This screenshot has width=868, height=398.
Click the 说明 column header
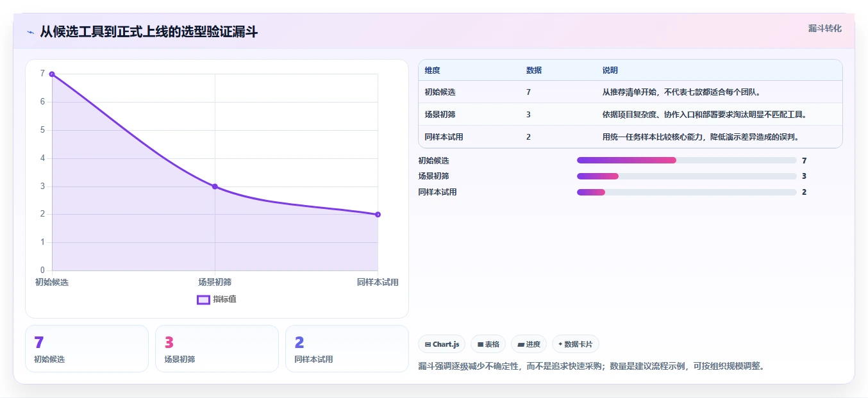coord(610,70)
